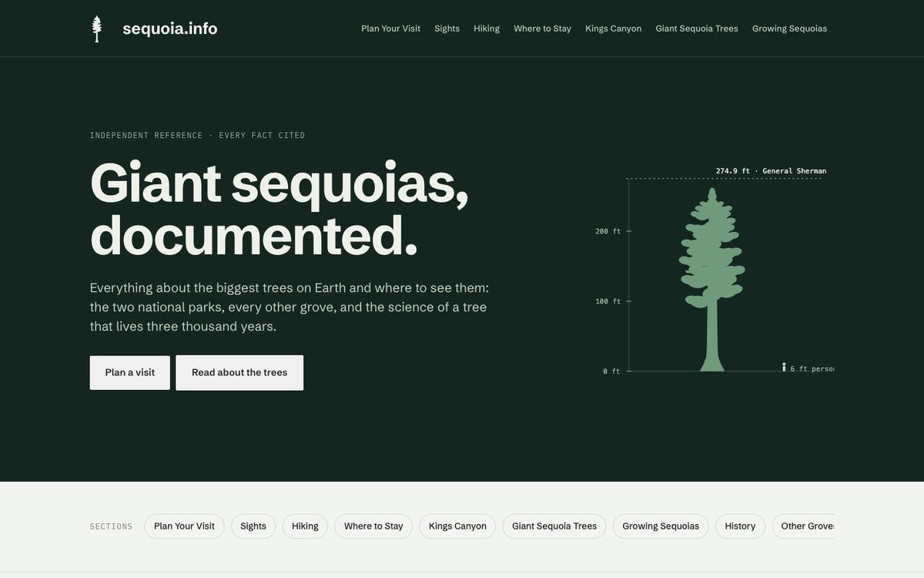Viewport: 924px width, 578px height.
Task: Click the Independent Reference tagline text
Action: point(197,136)
